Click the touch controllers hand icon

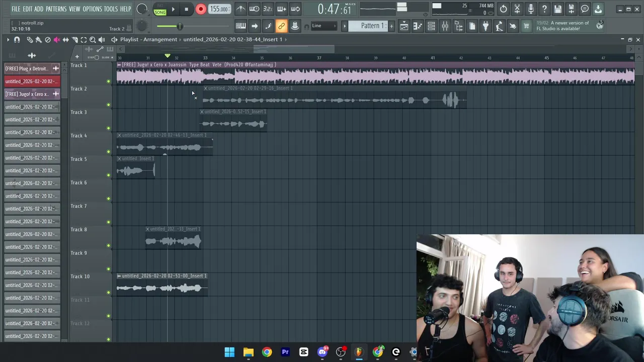click(513, 26)
